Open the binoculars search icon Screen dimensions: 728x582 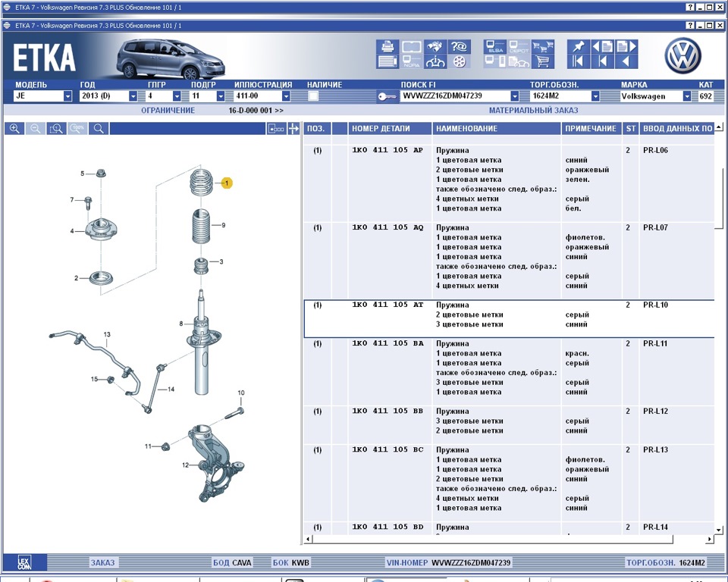tap(435, 46)
